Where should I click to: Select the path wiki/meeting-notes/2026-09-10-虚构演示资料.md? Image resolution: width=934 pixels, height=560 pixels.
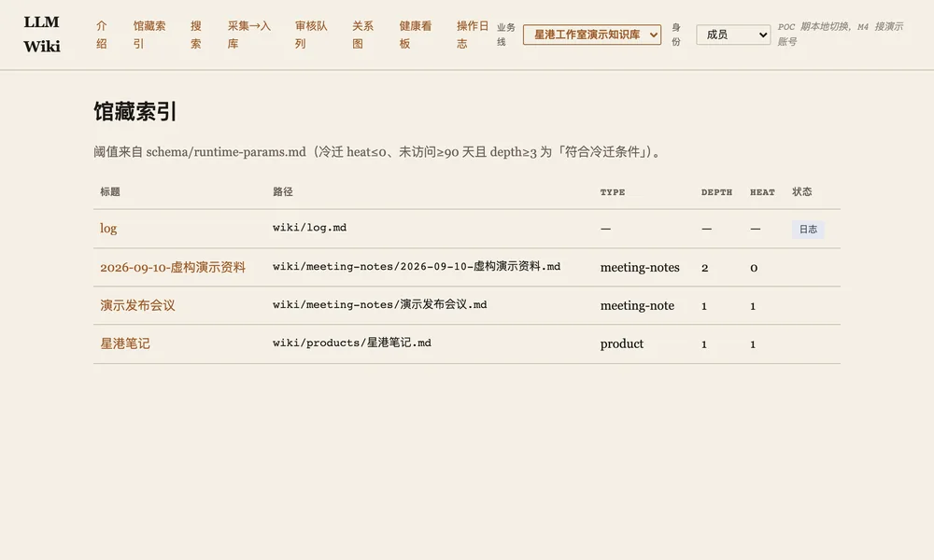[417, 266]
